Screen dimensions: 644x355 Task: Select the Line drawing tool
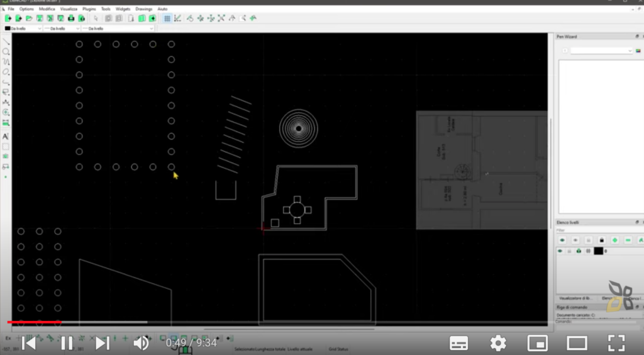pyautogui.click(x=6, y=42)
